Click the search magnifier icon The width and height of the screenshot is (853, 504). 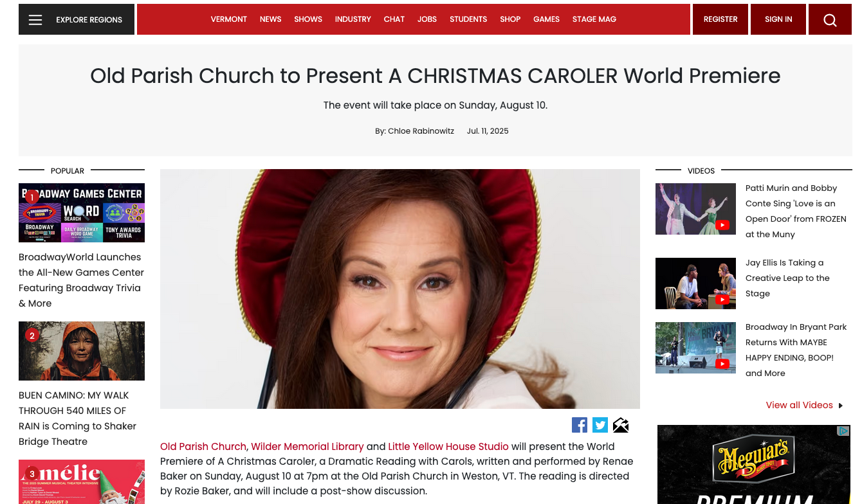830,20
